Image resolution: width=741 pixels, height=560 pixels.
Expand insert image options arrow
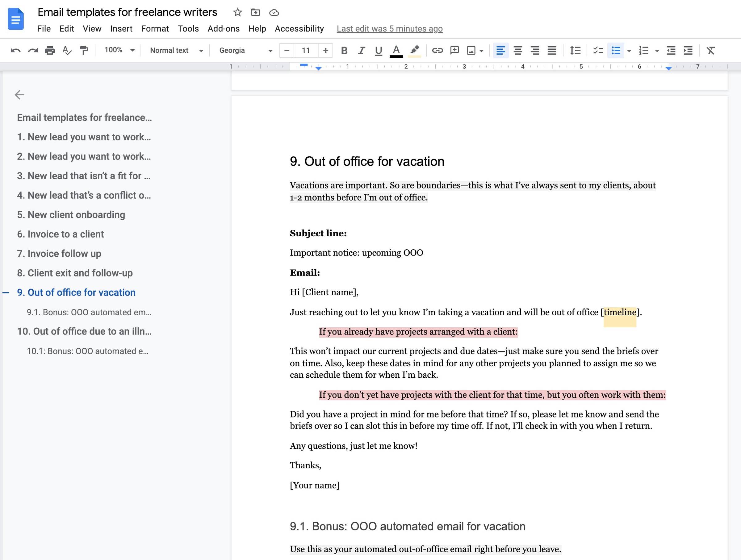coord(481,51)
